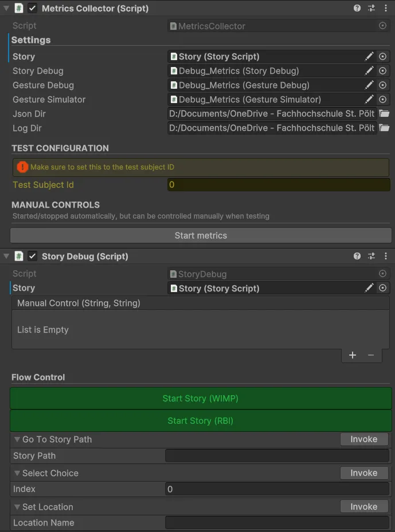
Task: Click the Json Dir label
Action: 29,113
